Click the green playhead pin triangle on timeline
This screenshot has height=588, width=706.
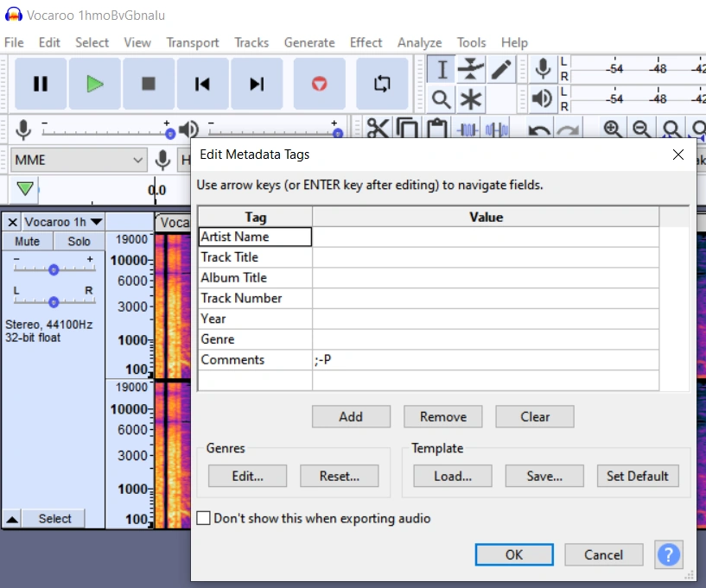tap(25, 188)
